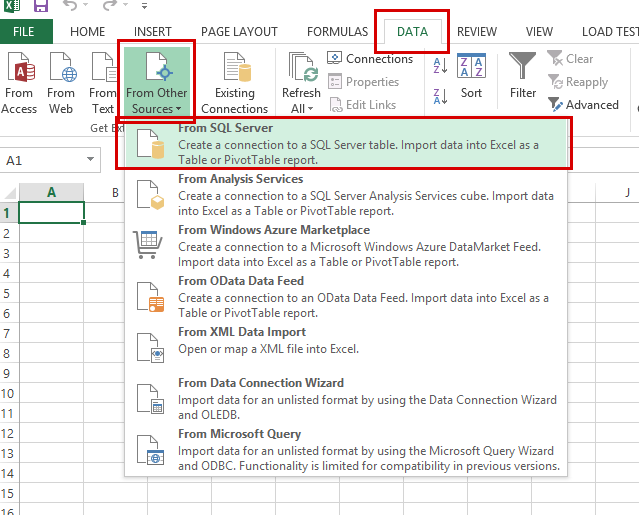
Task: Clear the current filter
Action: [x=571, y=59]
